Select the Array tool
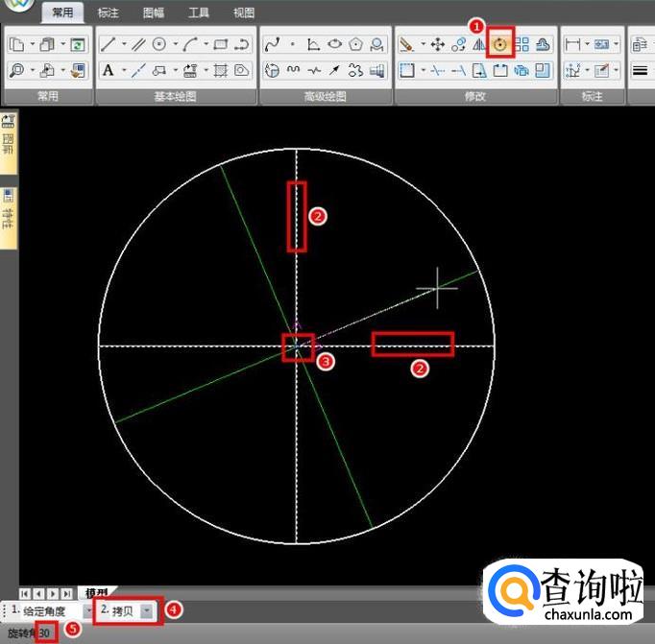Viewport: 655px width, 644px height. pyautogui.click(x=522, y=44)
